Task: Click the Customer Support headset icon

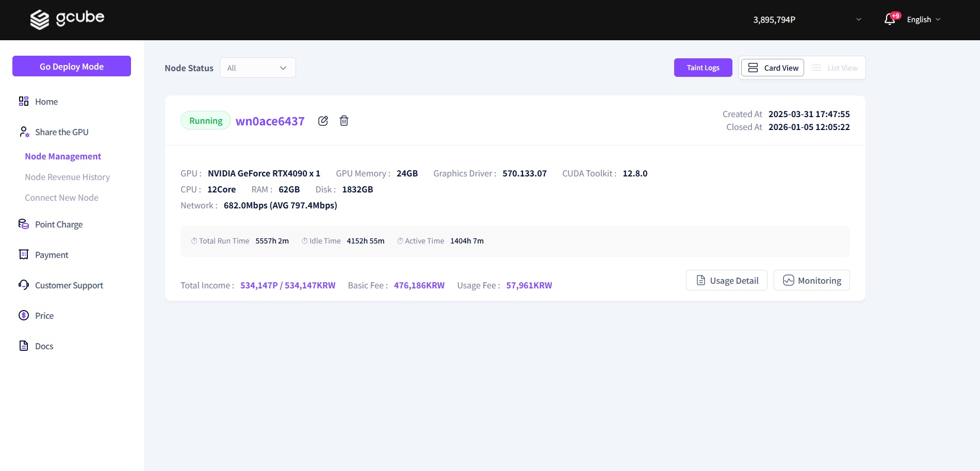Action: (x=24, y=285)
